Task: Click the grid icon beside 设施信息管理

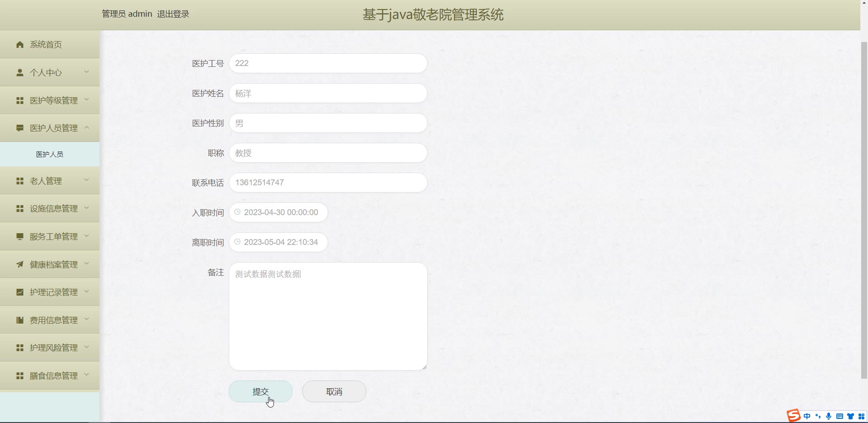Action: pos(20,209)
